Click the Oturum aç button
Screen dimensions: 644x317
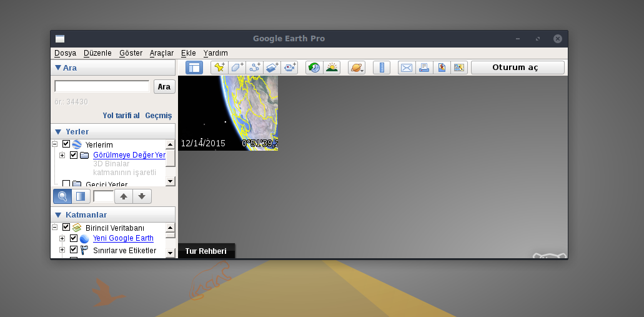click(517, 68)
